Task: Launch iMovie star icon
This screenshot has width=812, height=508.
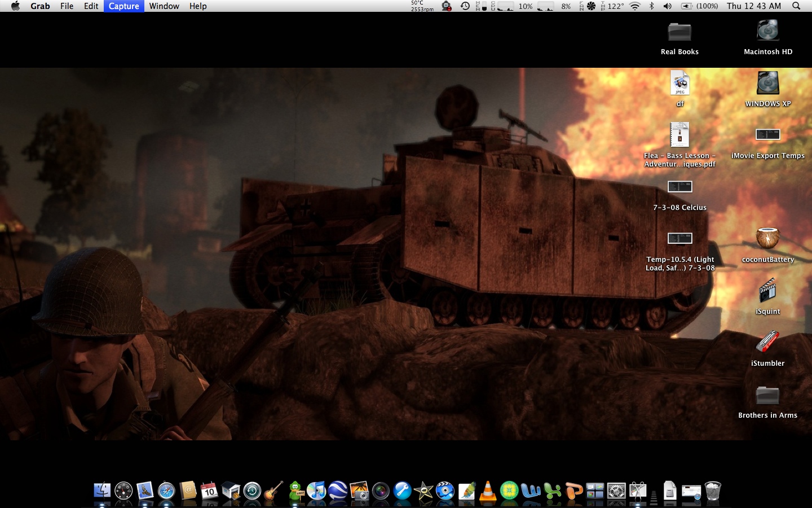Action: coord(423,491)
